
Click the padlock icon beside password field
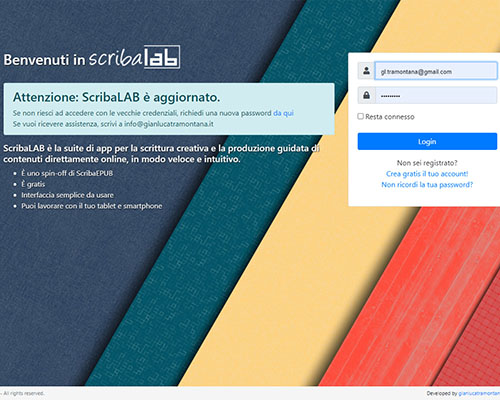click(x=366, y=95)
